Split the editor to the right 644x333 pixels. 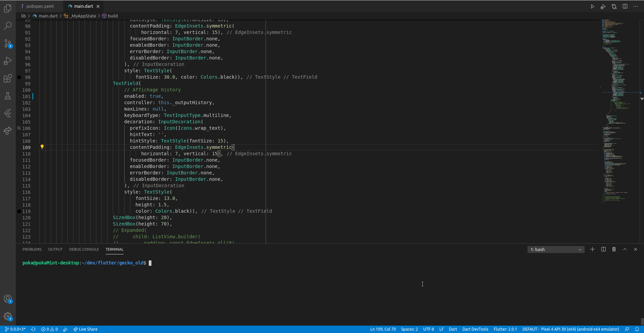[625, 6]
